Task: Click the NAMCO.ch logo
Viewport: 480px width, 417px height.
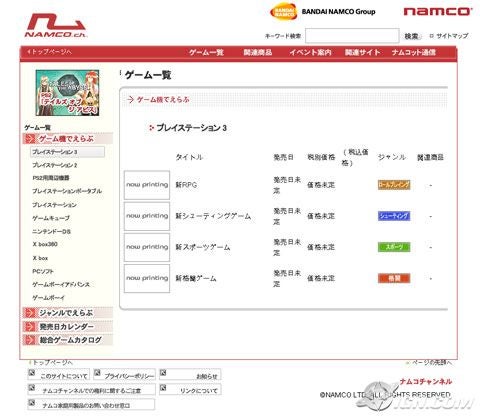Action: [55, 26]
